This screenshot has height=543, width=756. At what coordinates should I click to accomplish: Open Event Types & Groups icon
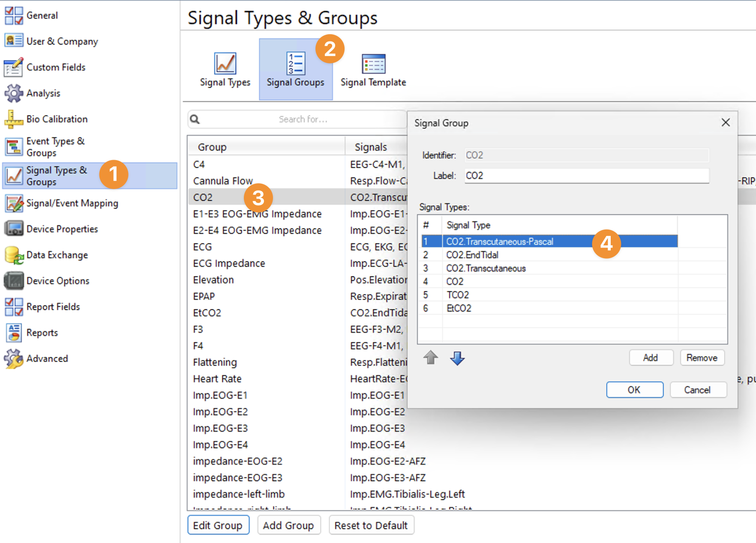(14, 147)
